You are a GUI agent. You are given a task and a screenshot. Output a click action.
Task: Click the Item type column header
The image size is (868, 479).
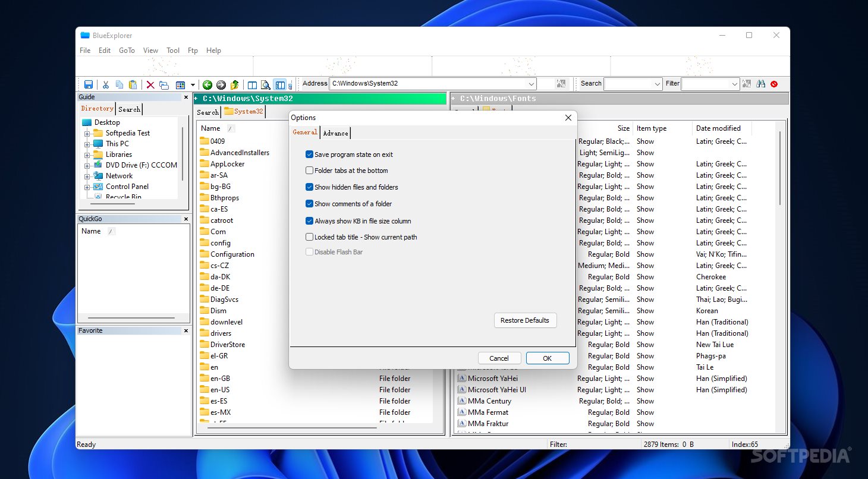pyautogui.click(x=652, y=128)
